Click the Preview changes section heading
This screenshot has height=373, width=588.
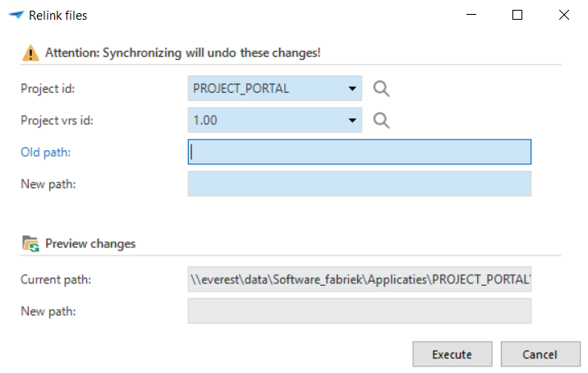90,243
